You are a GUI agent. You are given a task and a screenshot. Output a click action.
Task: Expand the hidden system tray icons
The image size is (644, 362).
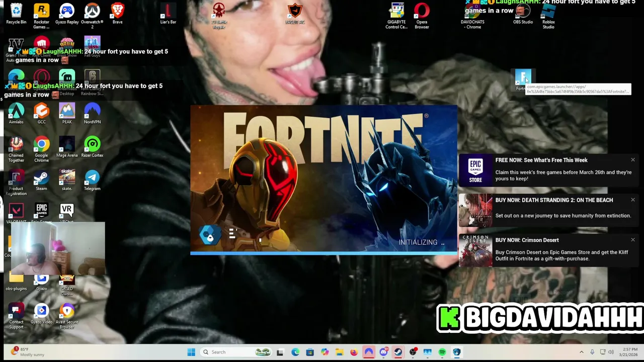coord(582,352)
